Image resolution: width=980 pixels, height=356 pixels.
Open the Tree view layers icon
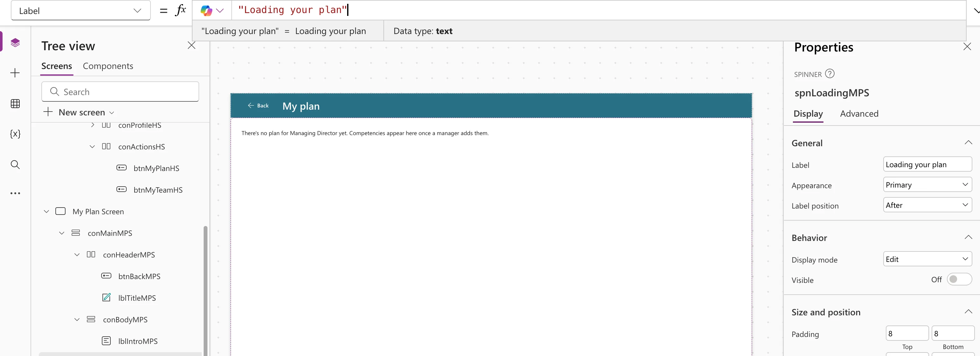point(15,42)
